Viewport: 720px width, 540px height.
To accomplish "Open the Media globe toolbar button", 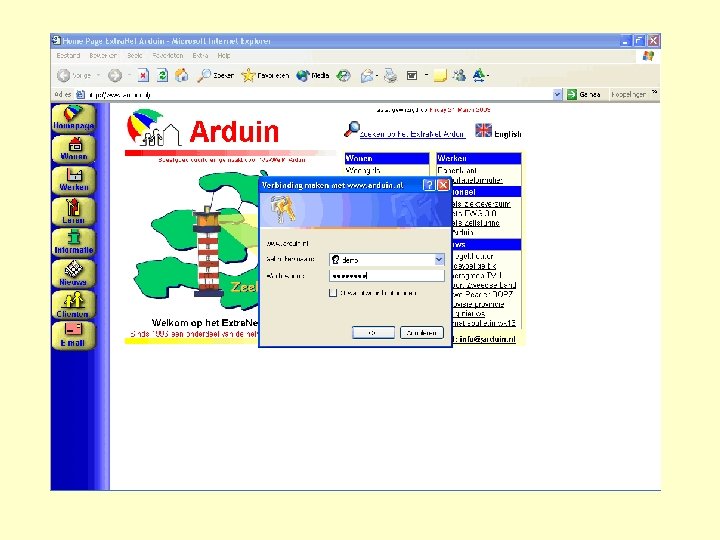I will (x=313, y=75).
